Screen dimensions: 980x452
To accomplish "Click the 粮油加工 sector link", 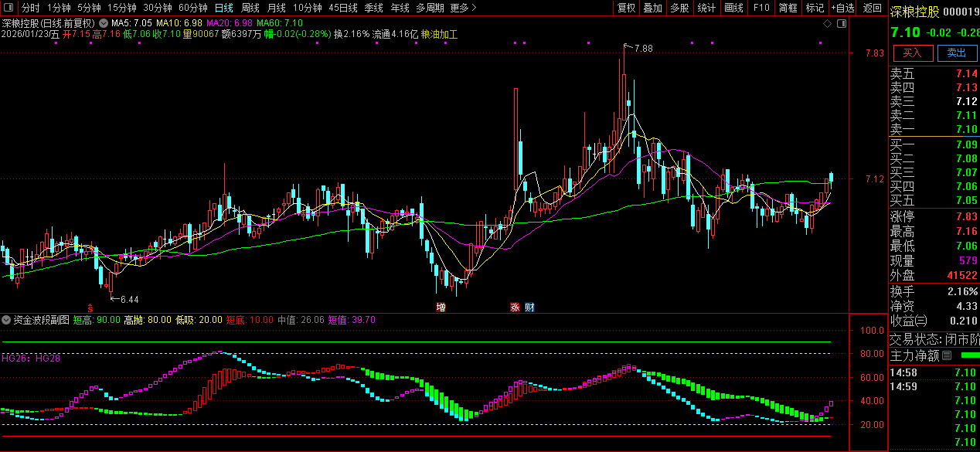I will click(x=439, y=34).
